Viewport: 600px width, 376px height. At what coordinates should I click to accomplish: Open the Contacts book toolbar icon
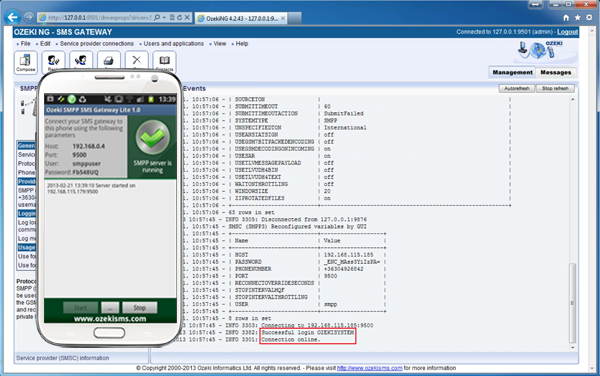click(x=165, y=61)
